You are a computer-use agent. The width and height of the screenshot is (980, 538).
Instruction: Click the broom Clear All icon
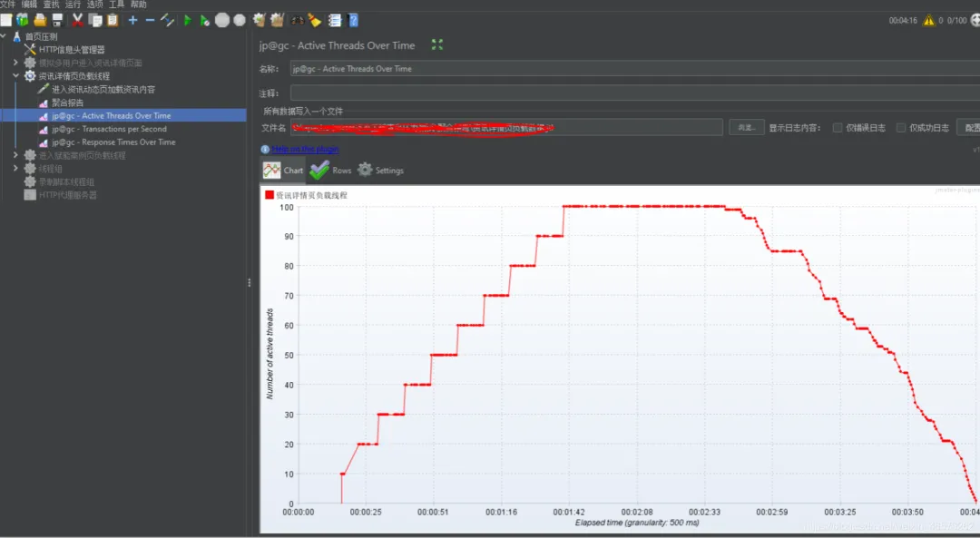277,21
